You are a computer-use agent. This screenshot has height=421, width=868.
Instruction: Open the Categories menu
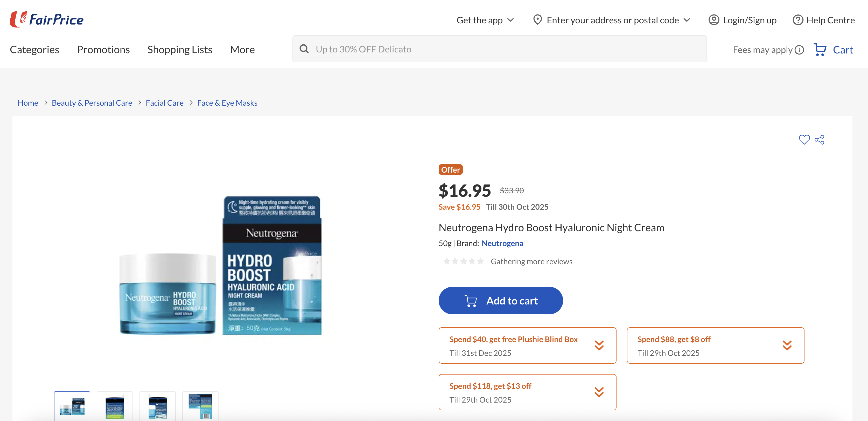(34, 49)
